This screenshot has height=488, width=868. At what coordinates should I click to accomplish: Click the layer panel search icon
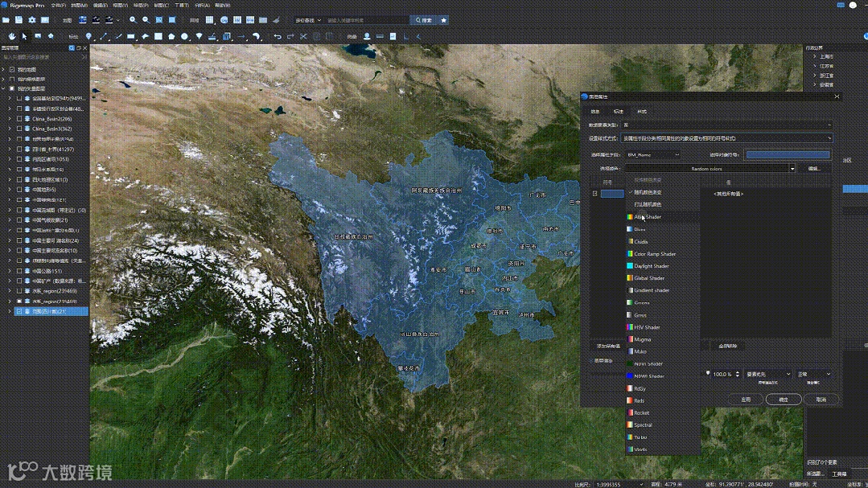[x=72, y=48]
